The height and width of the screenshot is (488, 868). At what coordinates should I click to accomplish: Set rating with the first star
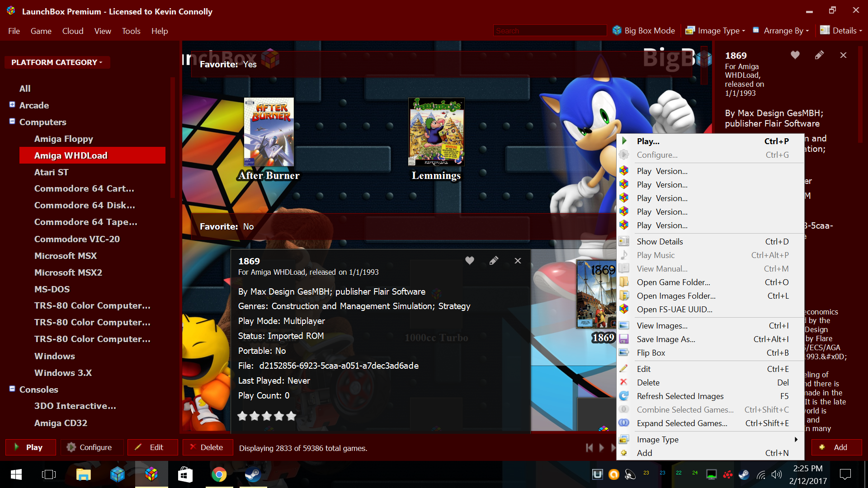[243, 416]
